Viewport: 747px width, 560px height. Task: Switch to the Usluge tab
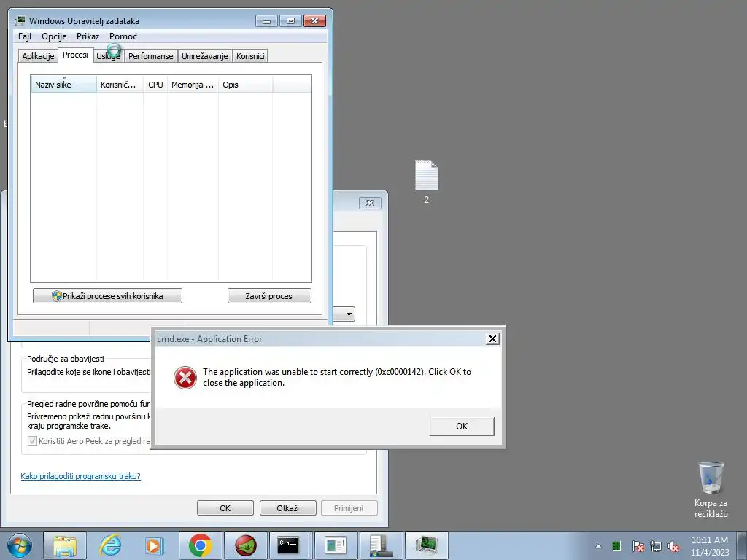(108, 56)
